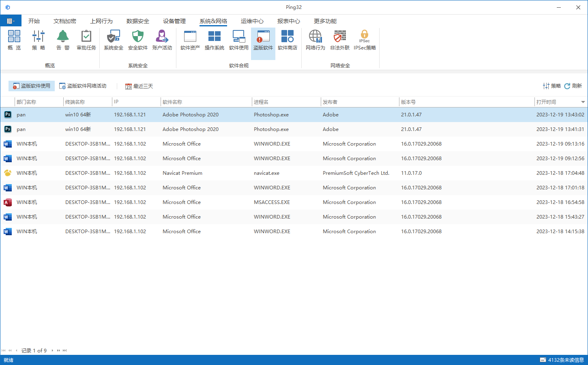Viewport: 588px width, 365px height.
Task: Click the Word icon in the 09:13:16 row
Action: click(x=8, y=144)
